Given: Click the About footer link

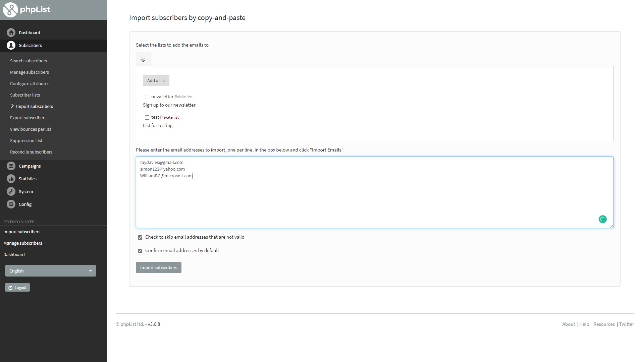Looking at the screenshot, I should (569, 324).
